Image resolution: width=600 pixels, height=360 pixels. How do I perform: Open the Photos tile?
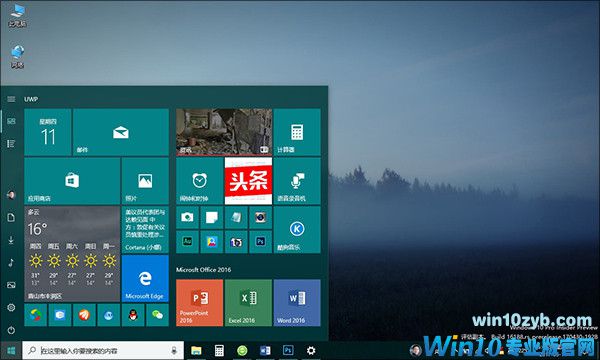point(145,181)
